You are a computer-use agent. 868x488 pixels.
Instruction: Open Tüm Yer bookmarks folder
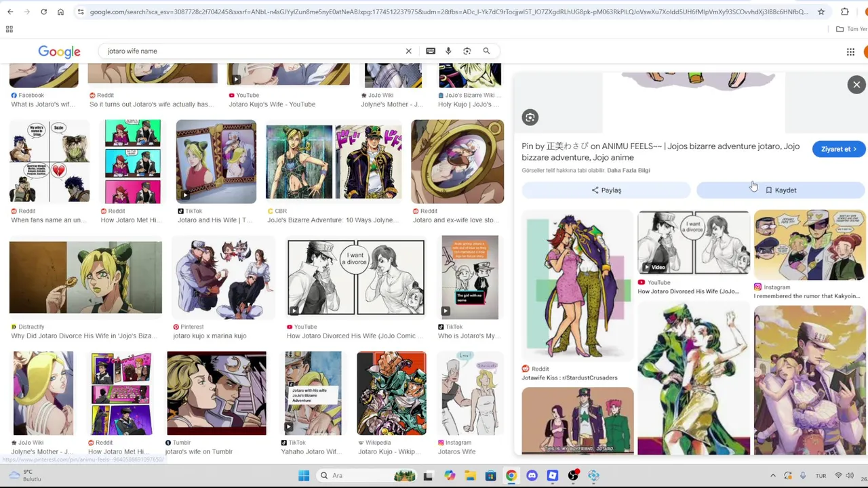pyautogui.click(x=851, y=29)
